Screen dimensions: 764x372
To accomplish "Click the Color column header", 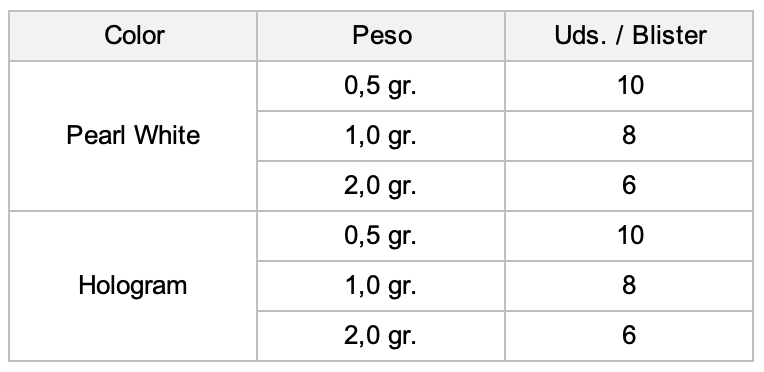I will click(133, 36).
